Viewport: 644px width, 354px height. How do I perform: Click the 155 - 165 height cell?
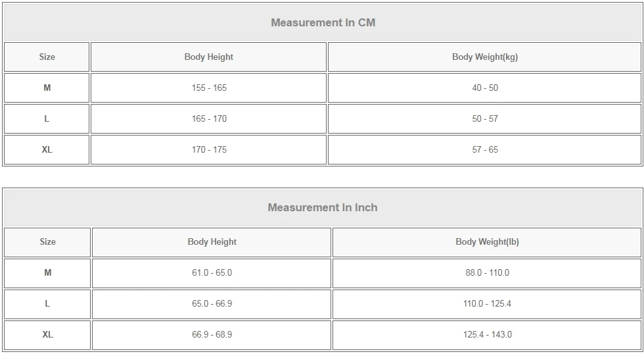(209, 88)
